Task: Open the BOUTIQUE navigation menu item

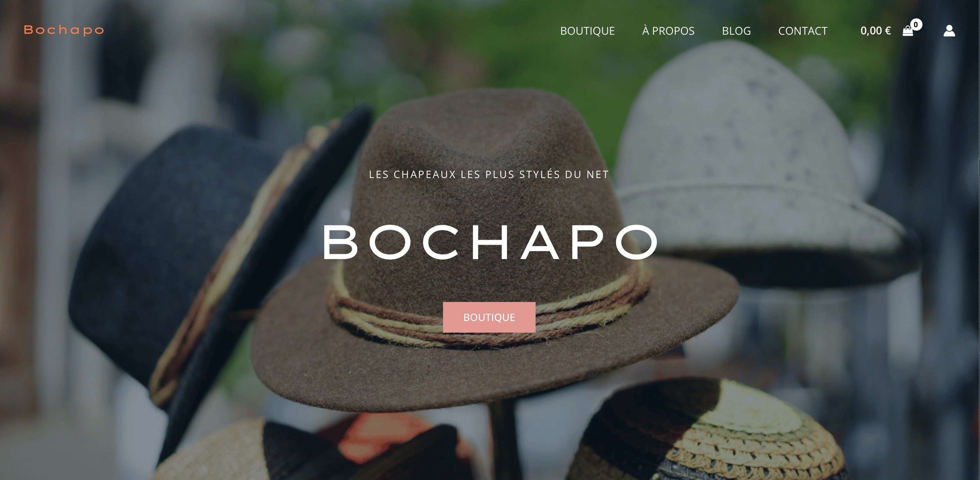Action: click(587, 31)
